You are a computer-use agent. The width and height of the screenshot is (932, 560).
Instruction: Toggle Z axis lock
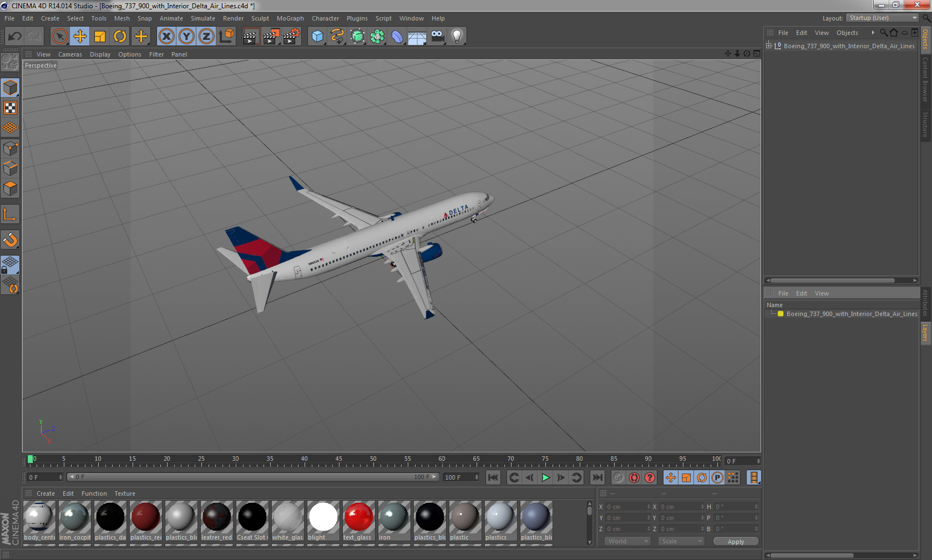[x=206, y=37]
